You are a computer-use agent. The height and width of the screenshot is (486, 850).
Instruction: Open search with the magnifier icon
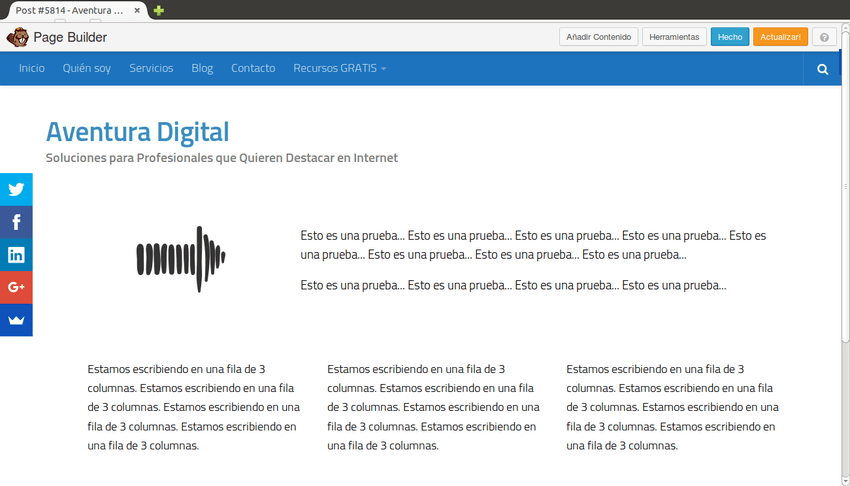822,69
